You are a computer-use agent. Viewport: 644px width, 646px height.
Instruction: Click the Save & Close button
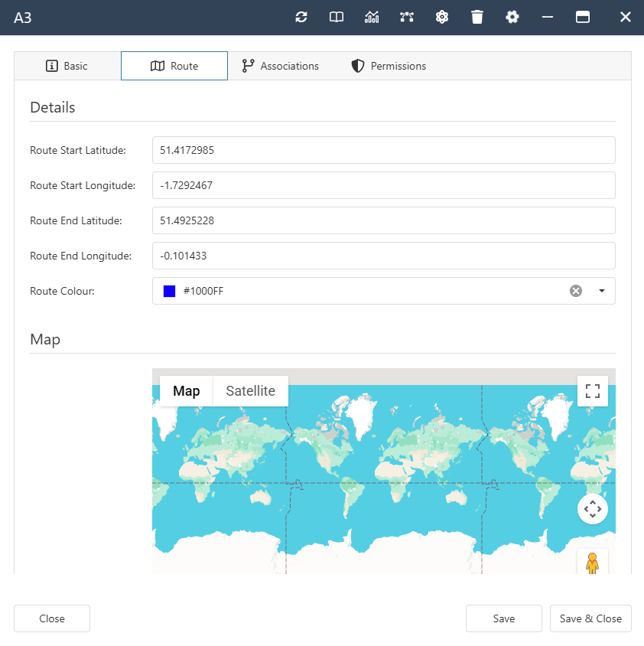coord(590,618)
